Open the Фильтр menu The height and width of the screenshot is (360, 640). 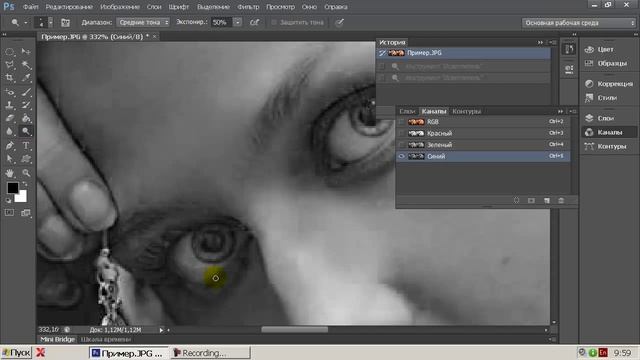click(x=248, y=7)
